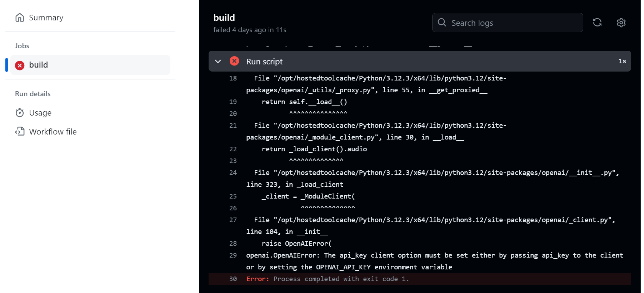Select the build job in sidebar

[90, 65]
